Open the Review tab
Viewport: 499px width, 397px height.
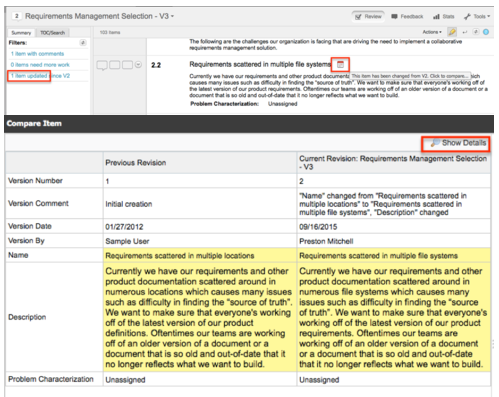(368, 16)
